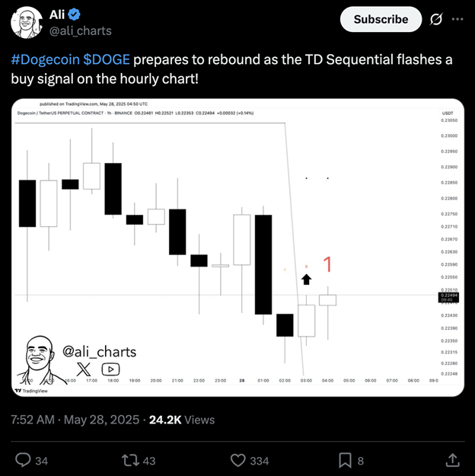Click the @ali_charts handle under the name

(x=80, y=30)
